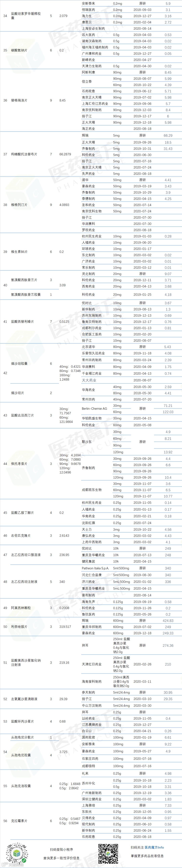This screenshot has height=868, width=182.
Task: Click company cell 乐普恒久远药业
Action: tap(93, 353)
